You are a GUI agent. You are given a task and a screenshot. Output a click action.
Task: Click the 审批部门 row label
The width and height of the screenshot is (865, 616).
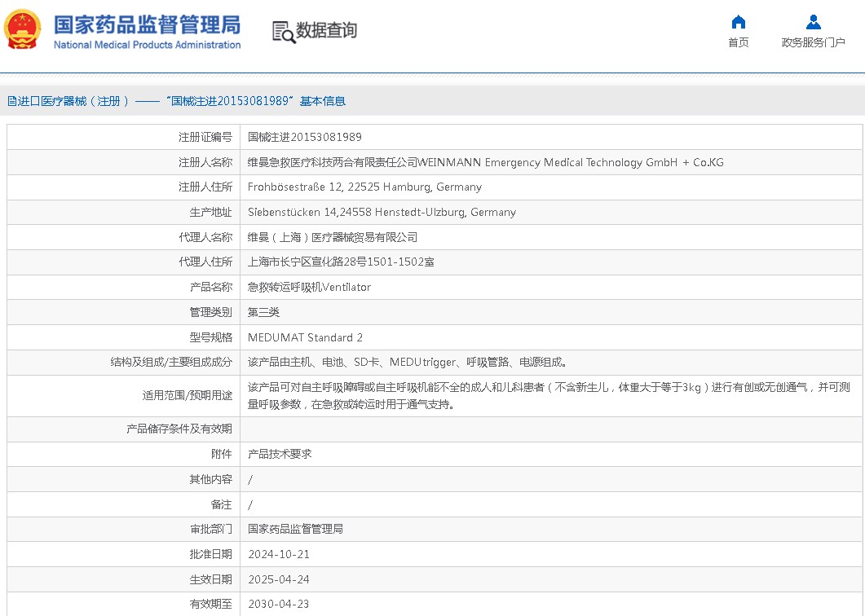click(210, 529)
